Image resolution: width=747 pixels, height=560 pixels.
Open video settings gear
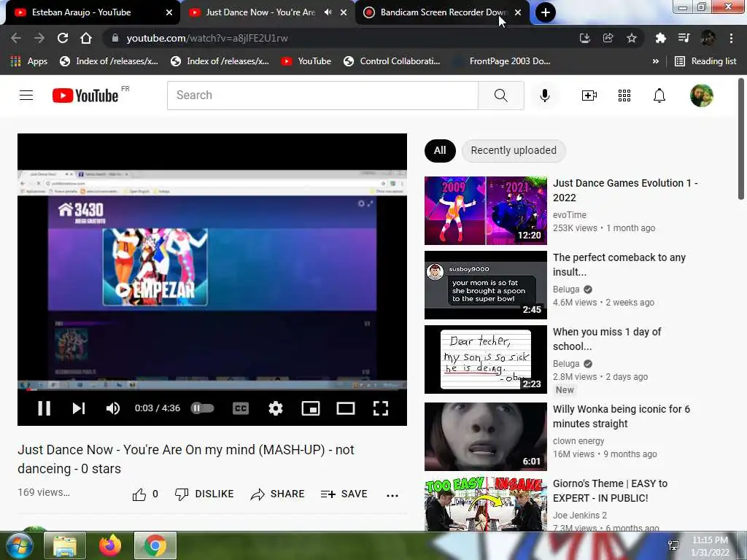(x=275, y=408)
